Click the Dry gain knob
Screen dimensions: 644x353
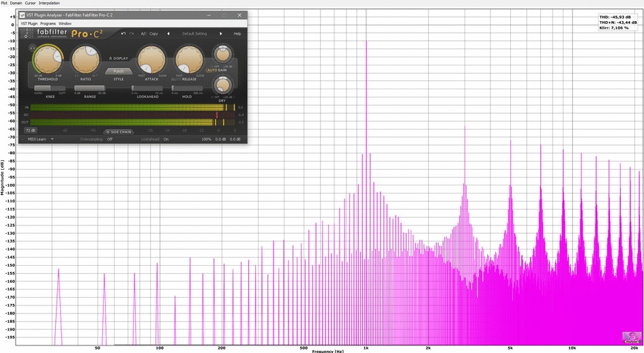(x=222, y=85)
